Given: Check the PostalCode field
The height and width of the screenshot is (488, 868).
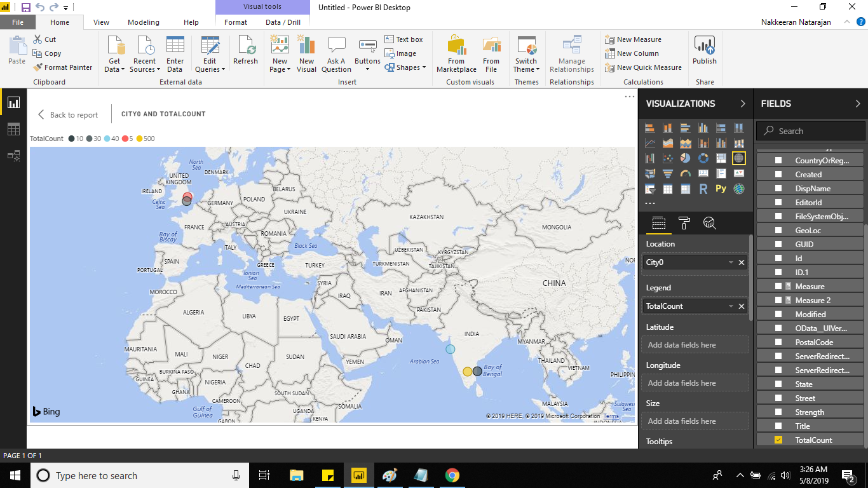Looking at the screenshot, I should 778,342.
